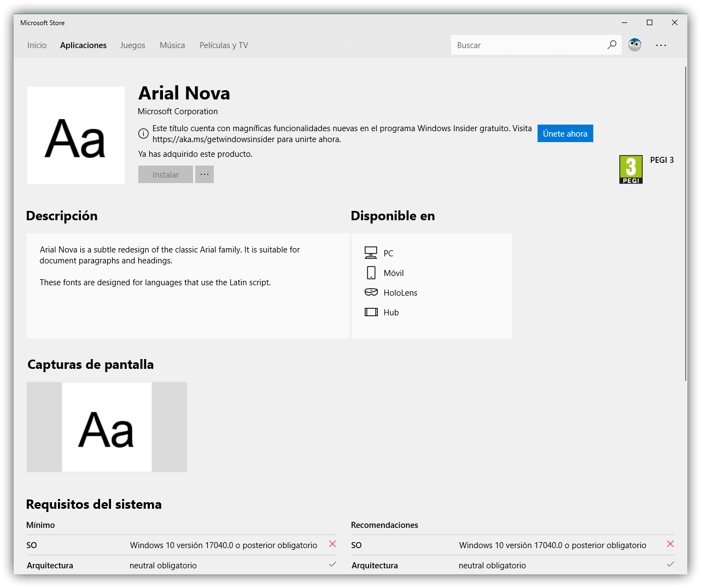Image resolution: width=701 pixels, height=588 pixels.
Task: Select the Aplicaciones tab
Action: (83, 45)
